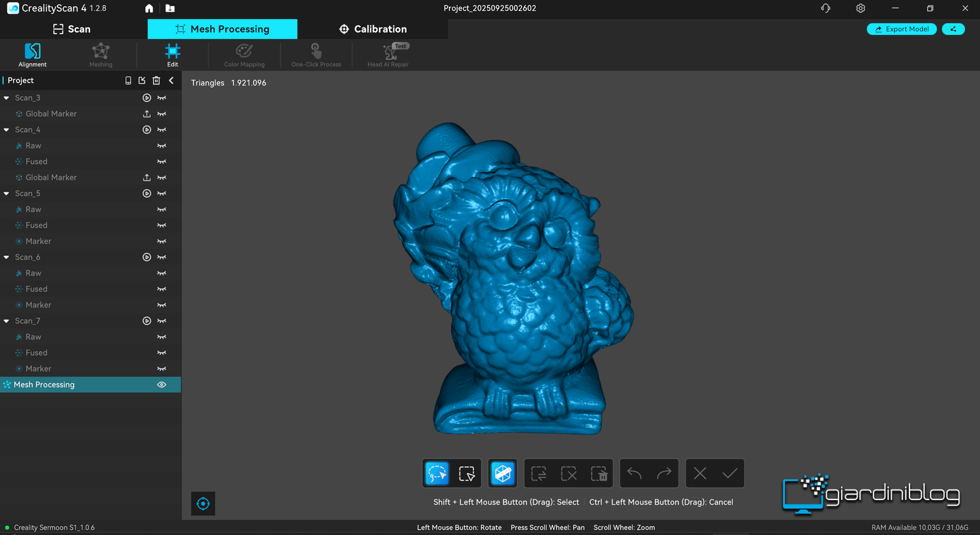980x535 pixels.
Task: Toggle the select-through cube tool
Action: pos(503,473)
